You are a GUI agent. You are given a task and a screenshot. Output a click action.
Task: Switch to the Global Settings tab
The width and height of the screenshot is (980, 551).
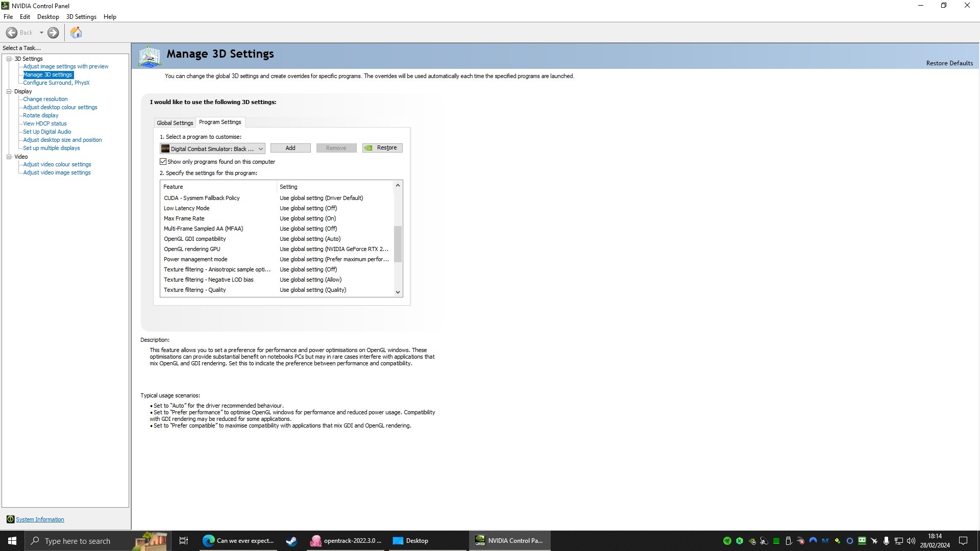point(175,123)
